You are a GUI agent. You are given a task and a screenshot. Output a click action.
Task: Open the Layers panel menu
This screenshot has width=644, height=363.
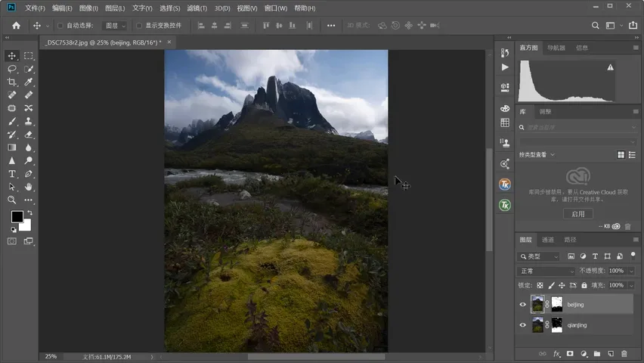coord(636,240)
